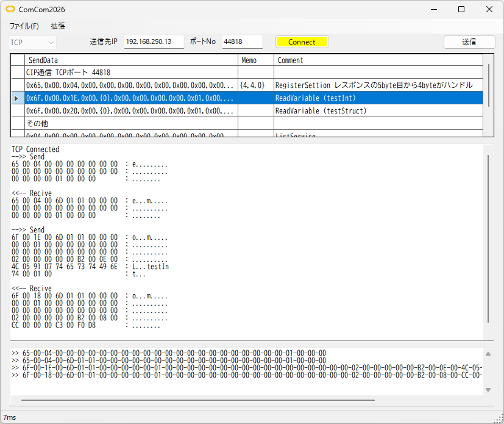Screen dimensions: 504x424
Task: Expand the TCP protocol dropdown
Action: coord(32,43)
